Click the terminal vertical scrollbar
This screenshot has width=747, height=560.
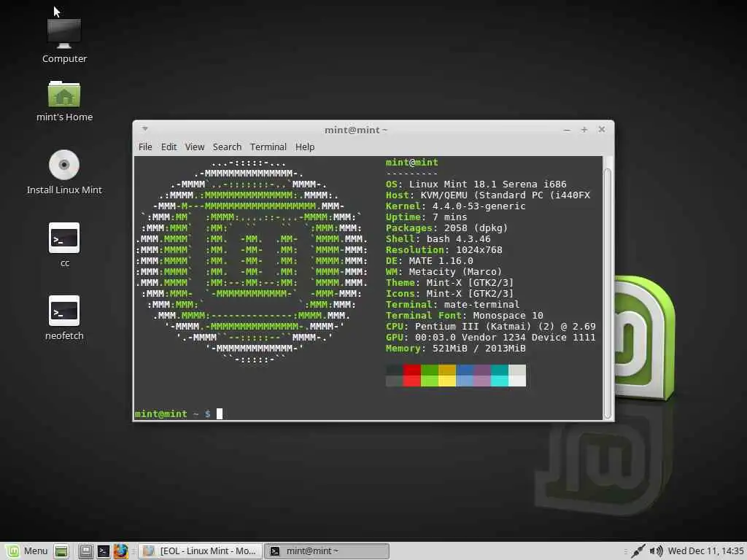pyautogui.click(x=608, y=293)
